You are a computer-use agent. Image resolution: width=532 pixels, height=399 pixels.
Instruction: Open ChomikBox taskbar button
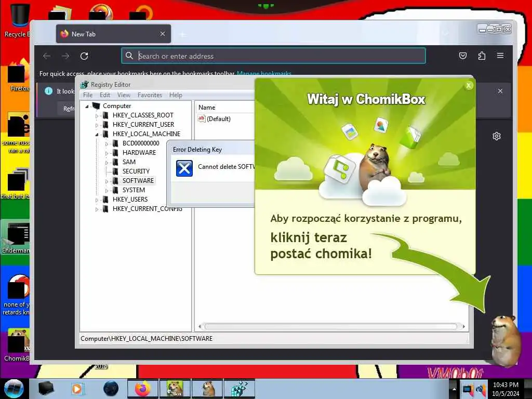175,389
